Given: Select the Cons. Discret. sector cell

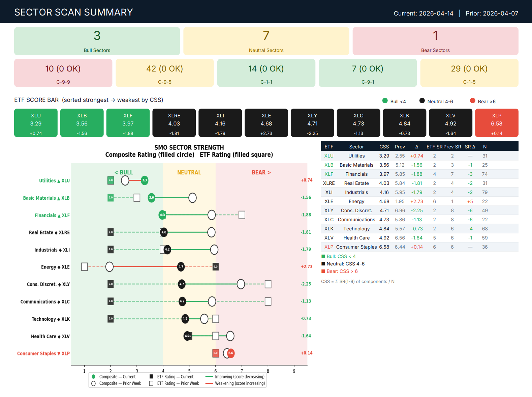Looking at the screenshot, I should pyautogui.click(x=356, y=210).
